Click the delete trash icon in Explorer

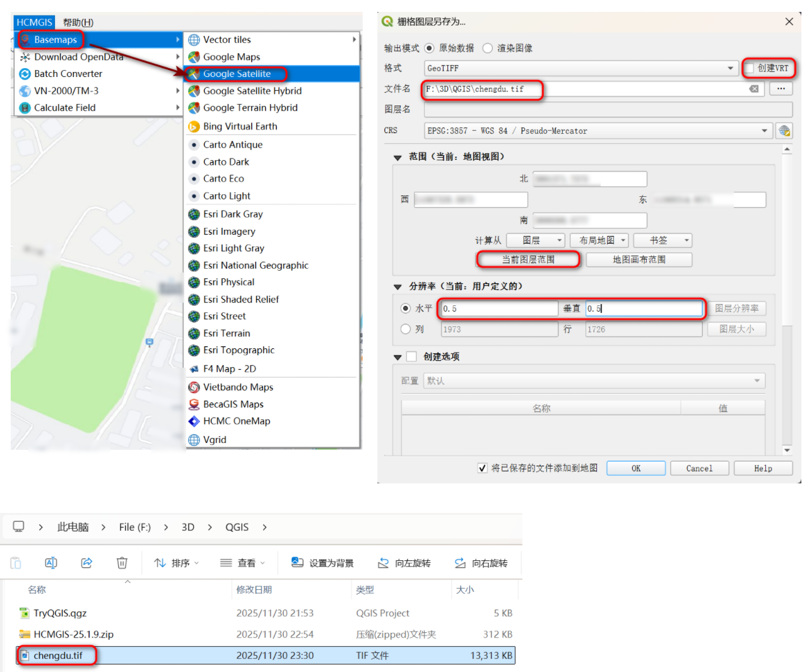coord(122,563)
